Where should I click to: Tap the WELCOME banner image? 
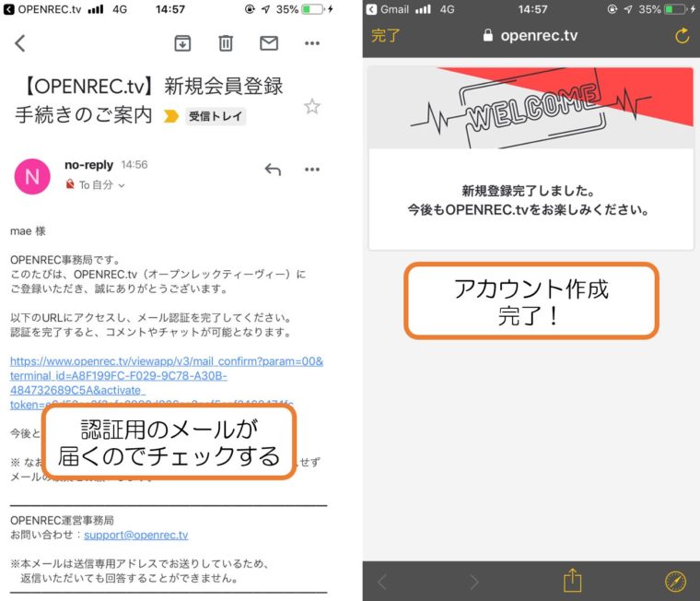coord(531,108)
